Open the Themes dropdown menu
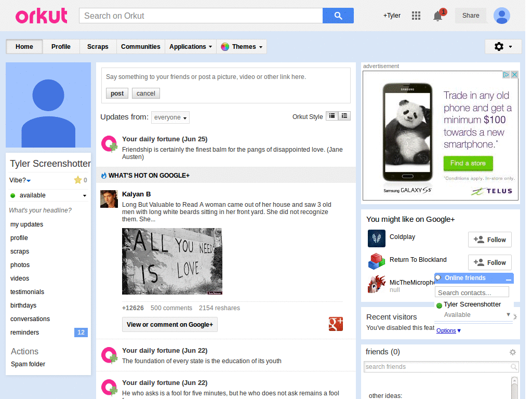This screenshot has width=532, height=399. point(242,47)
